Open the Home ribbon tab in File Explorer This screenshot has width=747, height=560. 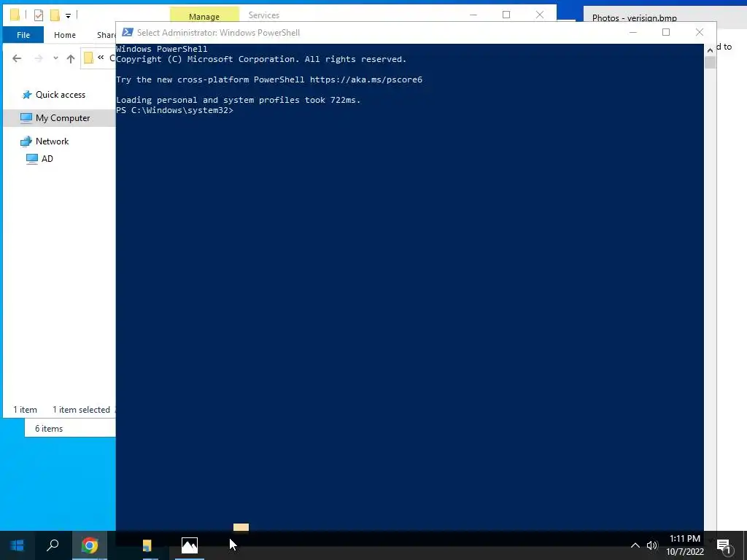[65, 35]
